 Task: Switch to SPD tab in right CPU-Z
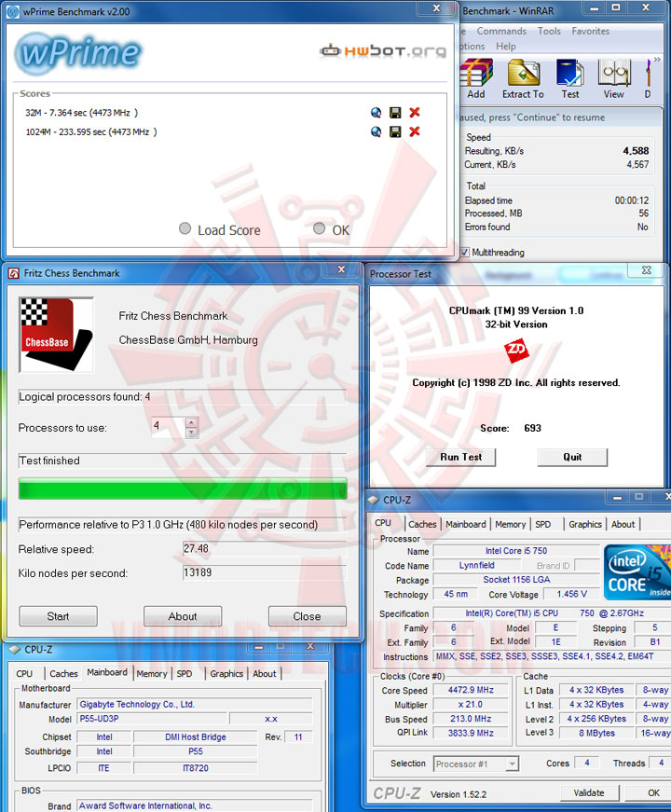click(542, 524)
